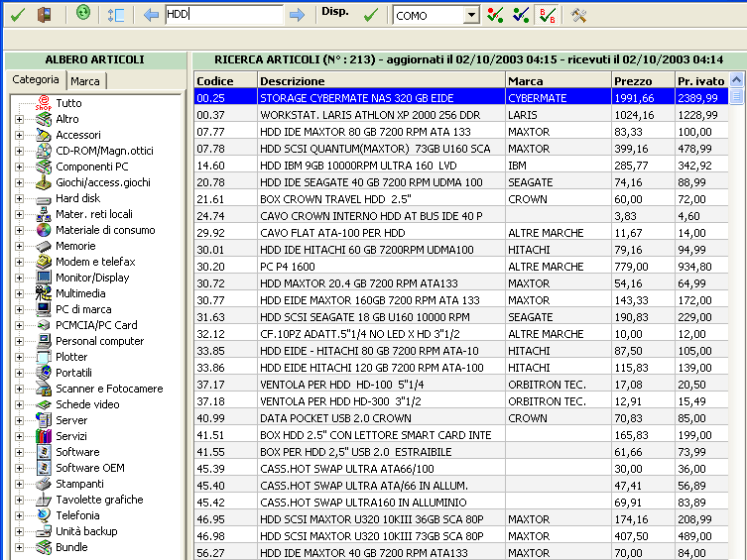Viewport: 747px width, 560px height.
Task: Click the blue-green dot checkmark filter icon
Action: pos(521,15)
